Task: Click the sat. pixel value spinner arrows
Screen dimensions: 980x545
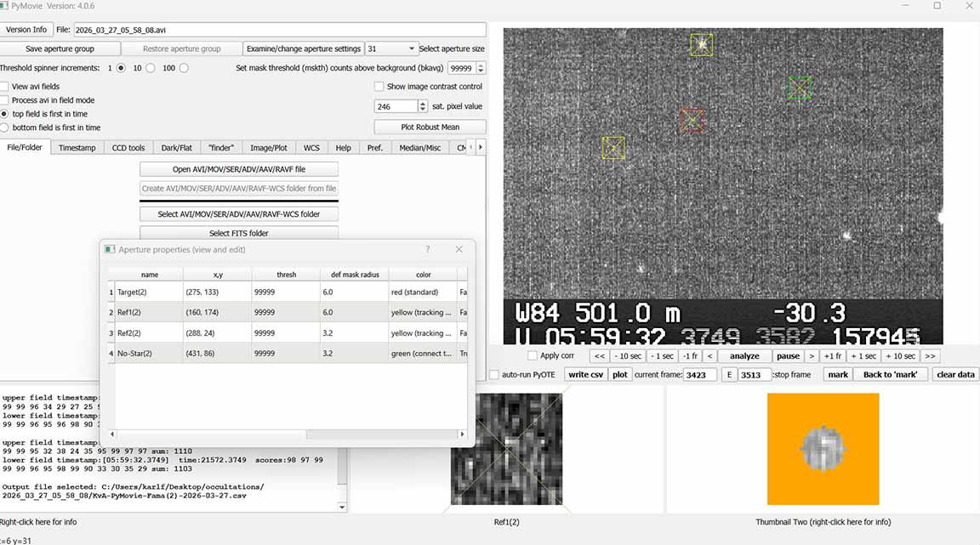Action: [423, 107]
